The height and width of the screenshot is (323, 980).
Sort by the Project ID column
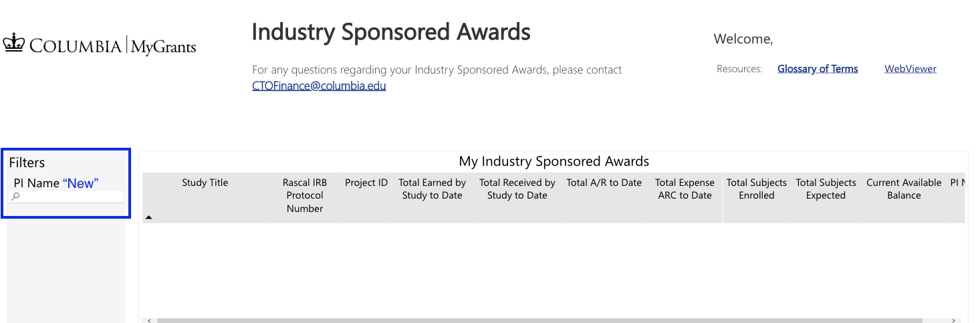[x=366, y=183]
